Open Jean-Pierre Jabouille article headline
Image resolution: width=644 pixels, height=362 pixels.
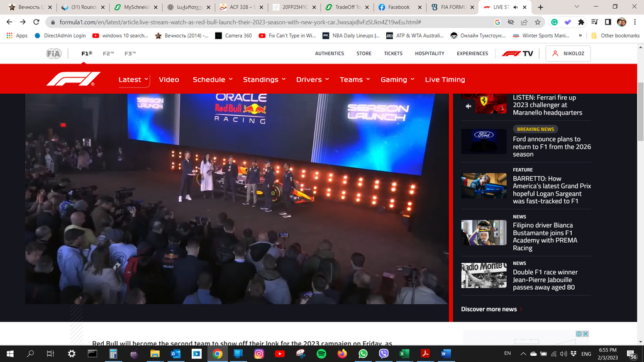545,280
